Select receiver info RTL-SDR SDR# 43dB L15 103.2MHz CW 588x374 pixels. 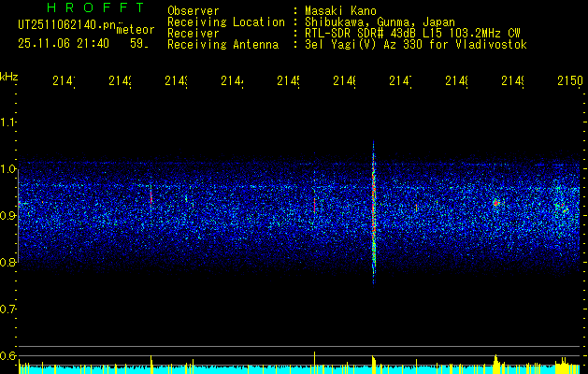point(413,34)
